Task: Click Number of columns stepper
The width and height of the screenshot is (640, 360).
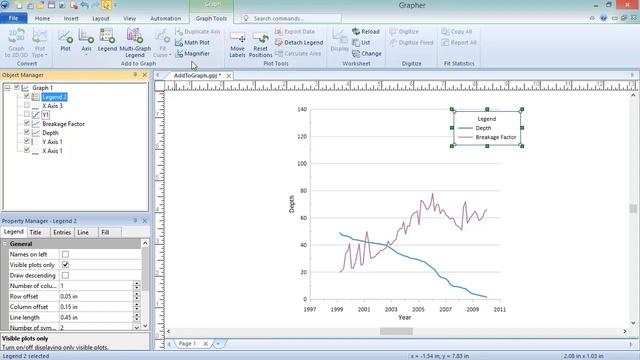Action: coord(137,286)
